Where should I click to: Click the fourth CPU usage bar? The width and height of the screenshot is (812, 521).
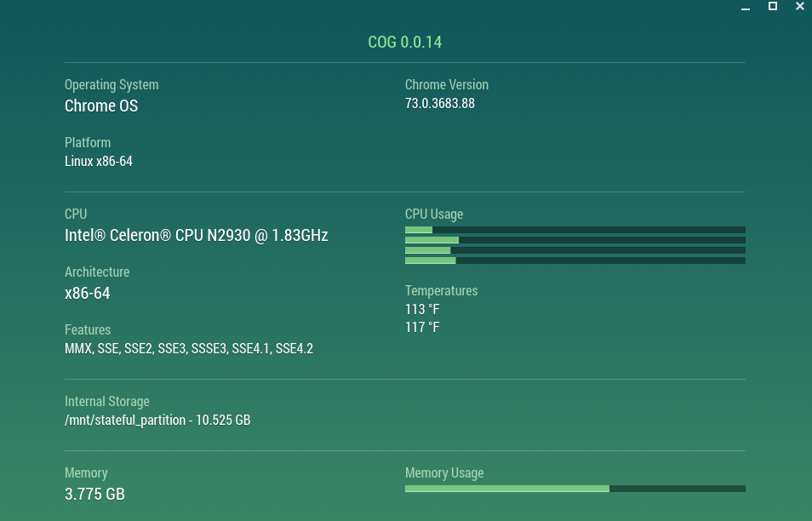575,260
